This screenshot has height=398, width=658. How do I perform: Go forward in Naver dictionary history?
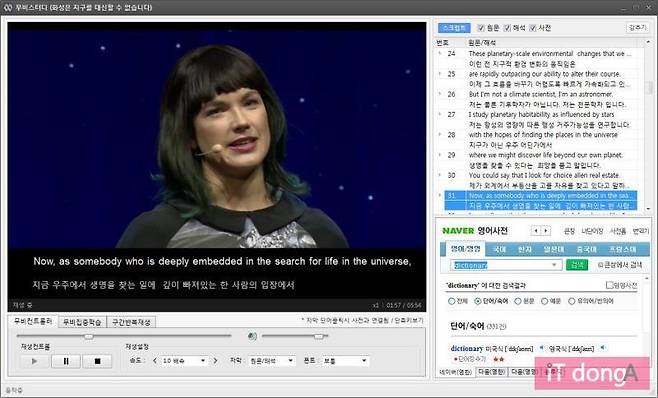546,230
